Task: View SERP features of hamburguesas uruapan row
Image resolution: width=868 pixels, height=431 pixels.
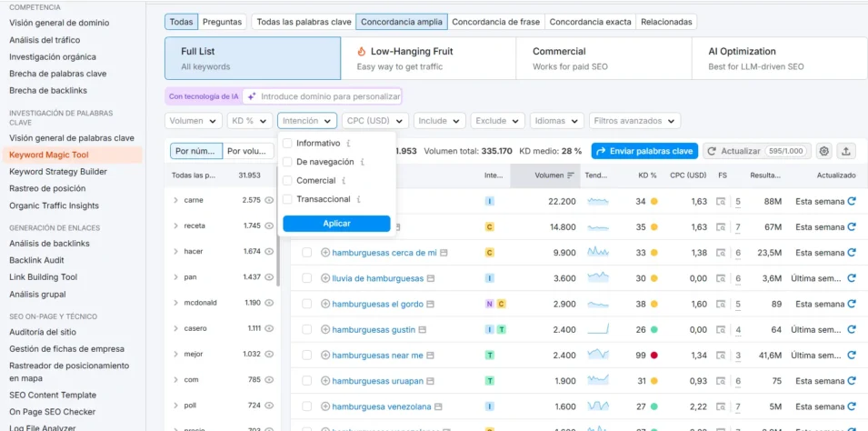Action: [721, 381]
